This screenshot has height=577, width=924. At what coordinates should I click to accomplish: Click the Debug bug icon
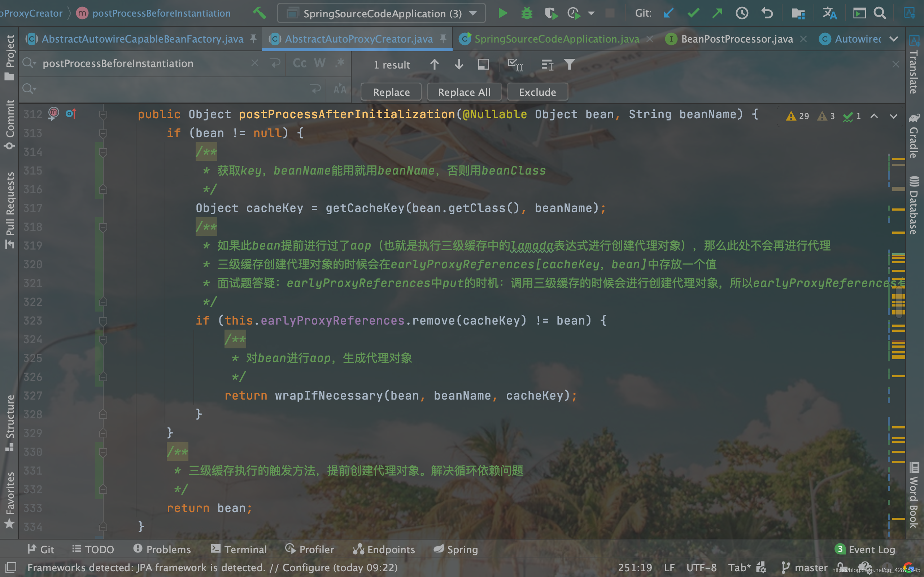[527, 13]
